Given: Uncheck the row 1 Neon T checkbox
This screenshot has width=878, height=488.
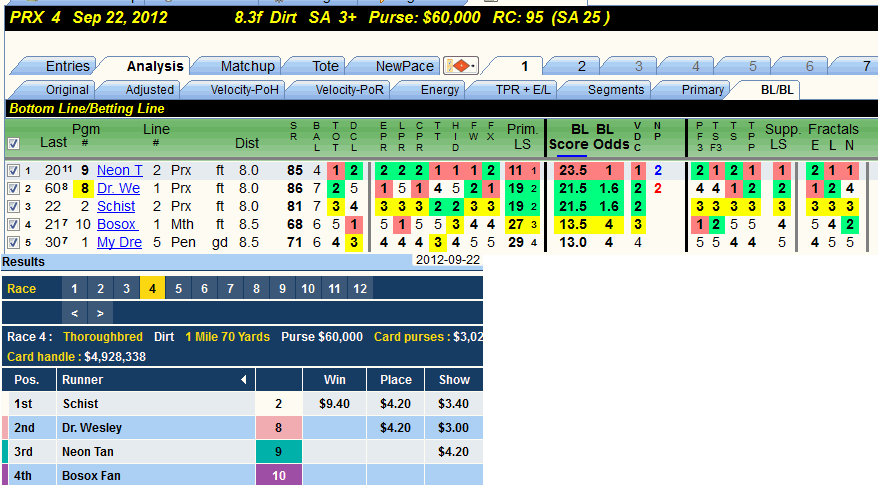Looking at the screenshot, I should coord(13,171).
